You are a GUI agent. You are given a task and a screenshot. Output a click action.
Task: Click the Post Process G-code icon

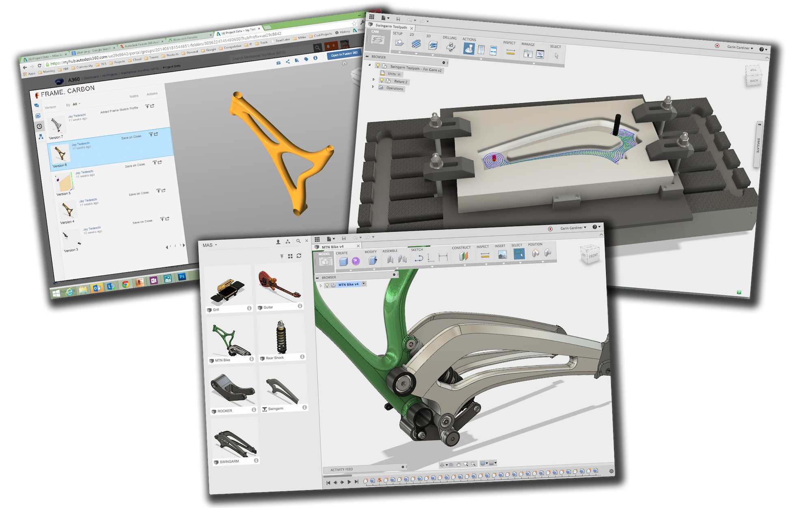pyautogui.click(x=481, y=50)
